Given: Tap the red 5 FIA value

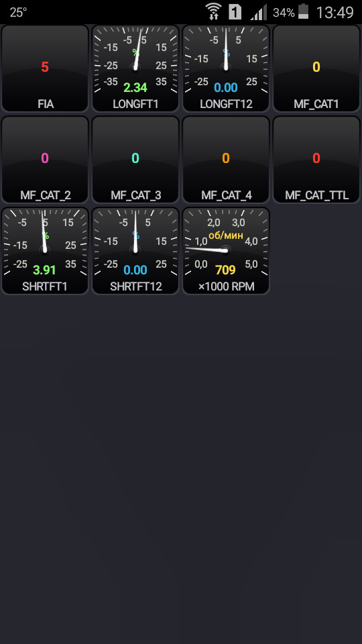Looking at the screenshot, I should pos(45,67).
